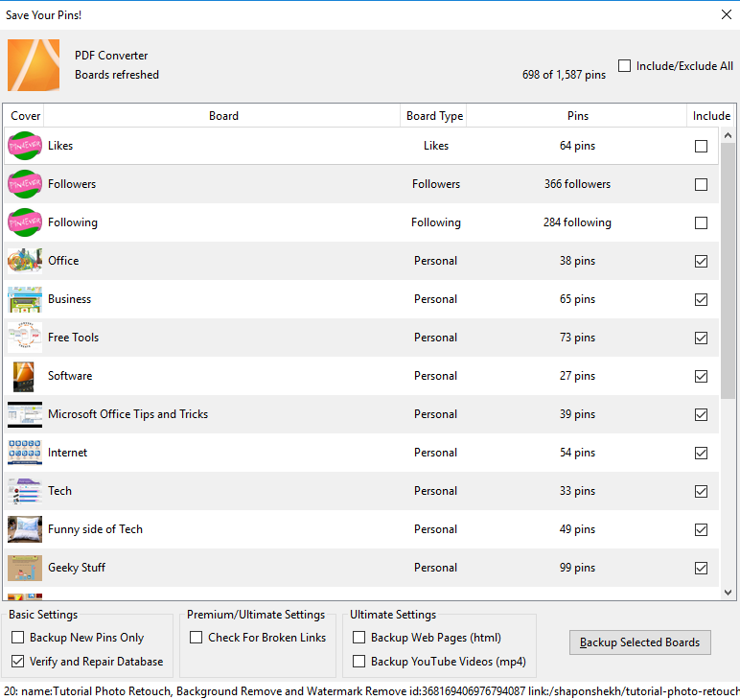Enable Backup Web Pages (html)
Viewport: 740px width, 700px height.
click(x=358, y=638)
